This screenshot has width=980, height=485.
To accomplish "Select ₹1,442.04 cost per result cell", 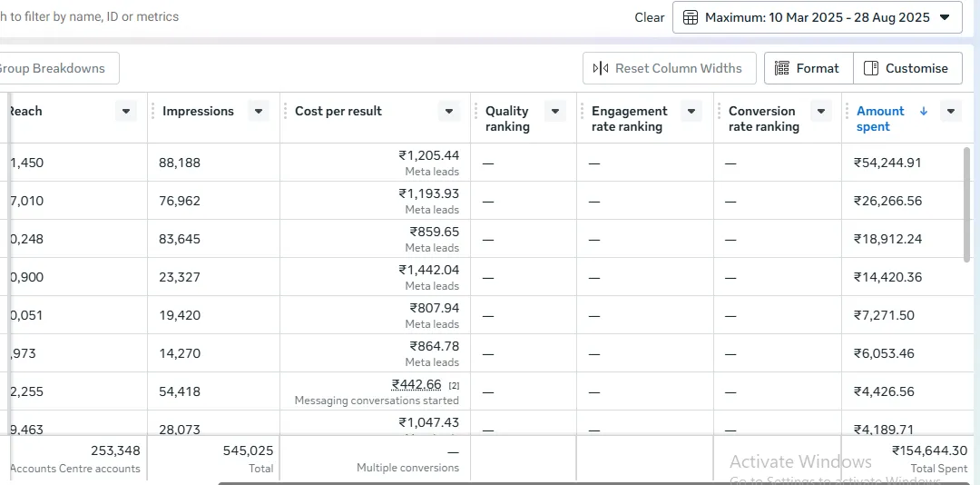I will [375, 277].
